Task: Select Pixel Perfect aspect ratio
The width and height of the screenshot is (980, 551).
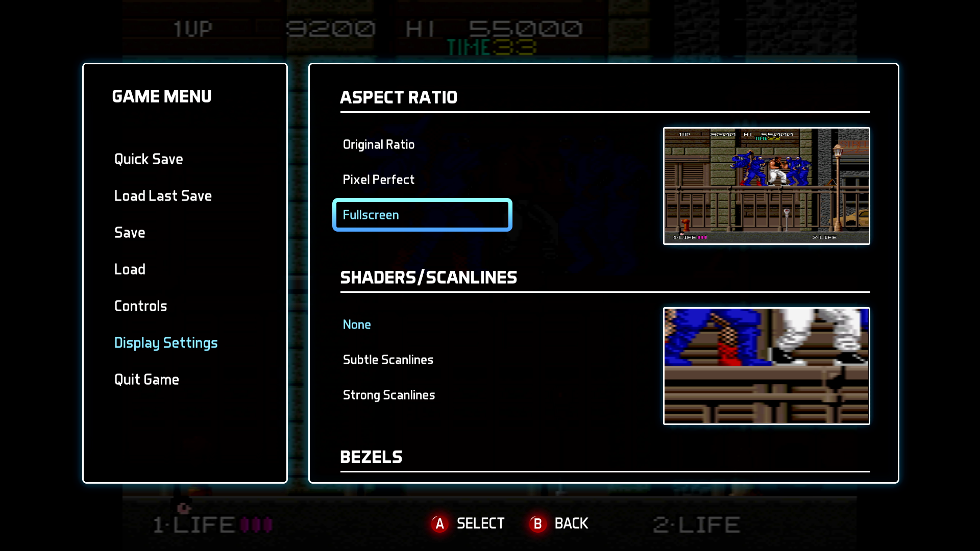Action: [378, 180]
